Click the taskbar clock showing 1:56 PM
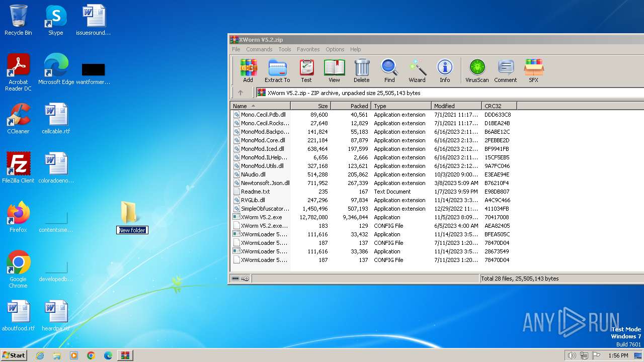The image size is (644, 362). point(618,355)
